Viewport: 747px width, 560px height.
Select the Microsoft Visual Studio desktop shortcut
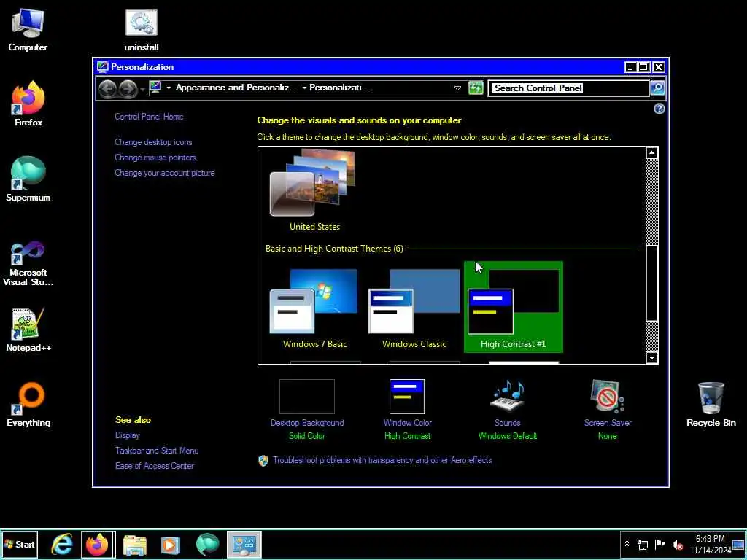click(28, 263)
